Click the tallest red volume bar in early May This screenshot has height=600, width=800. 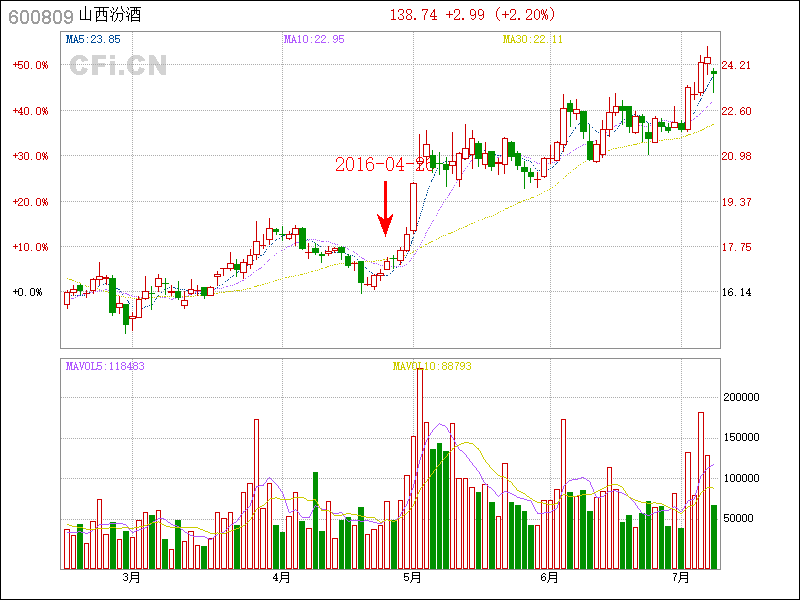[420, 468]
